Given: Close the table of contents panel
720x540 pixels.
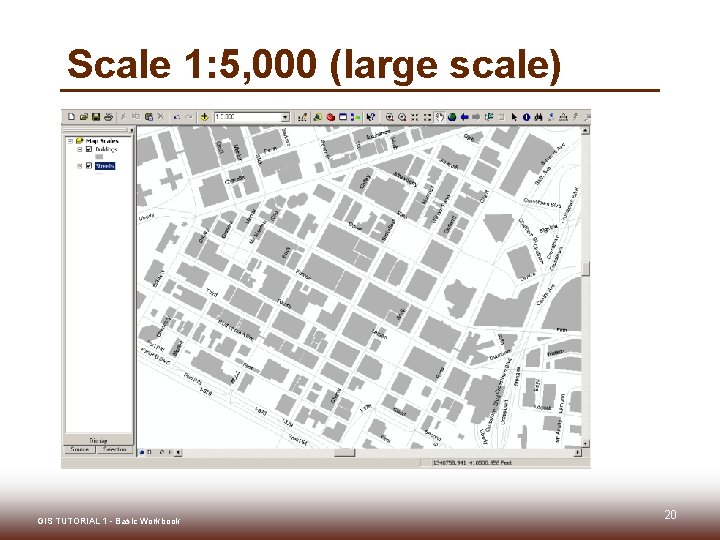Looking at the screenshot, I should coord(131,130).
